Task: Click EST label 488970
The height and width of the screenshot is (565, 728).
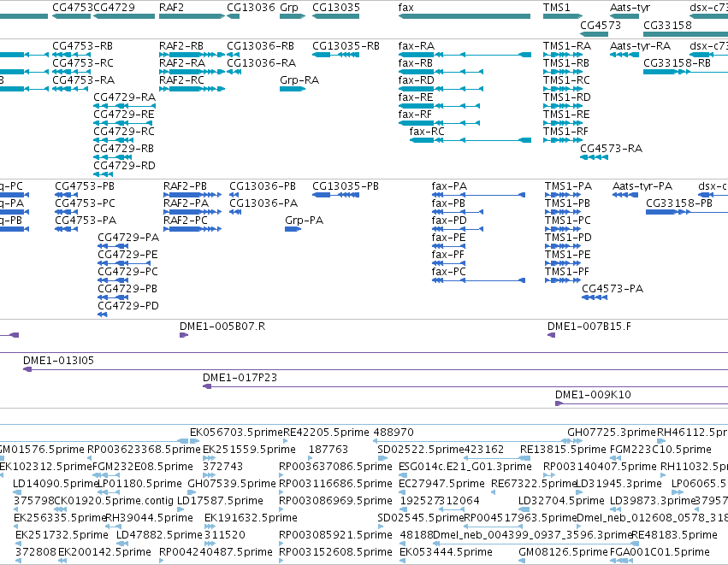Action: [x=394, y=433]
